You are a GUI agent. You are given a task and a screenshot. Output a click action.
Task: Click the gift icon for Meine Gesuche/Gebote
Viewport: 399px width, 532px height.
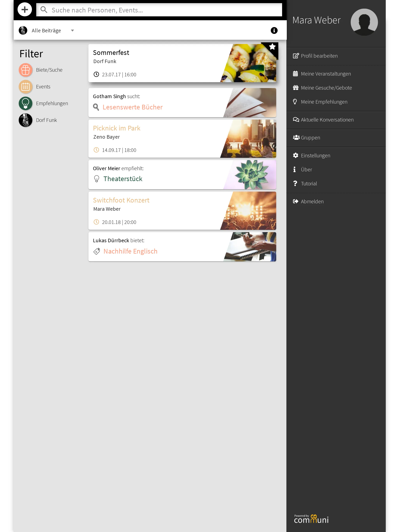click(296, 88)
